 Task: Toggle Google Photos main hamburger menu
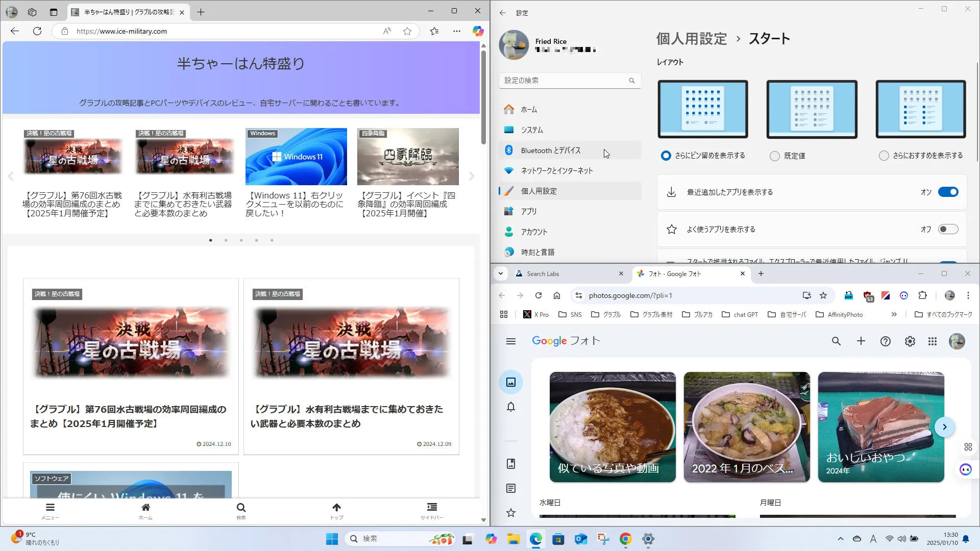(511, 341)
